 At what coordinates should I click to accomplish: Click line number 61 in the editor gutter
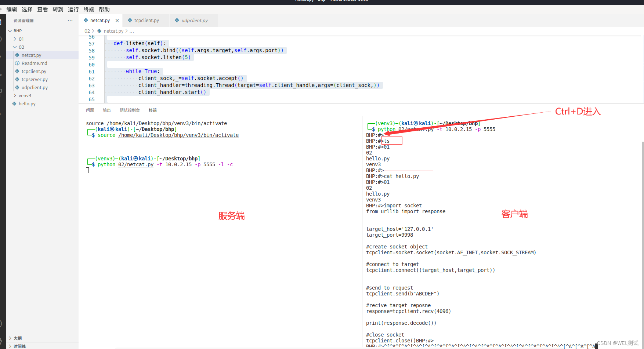tap(91, 72)
